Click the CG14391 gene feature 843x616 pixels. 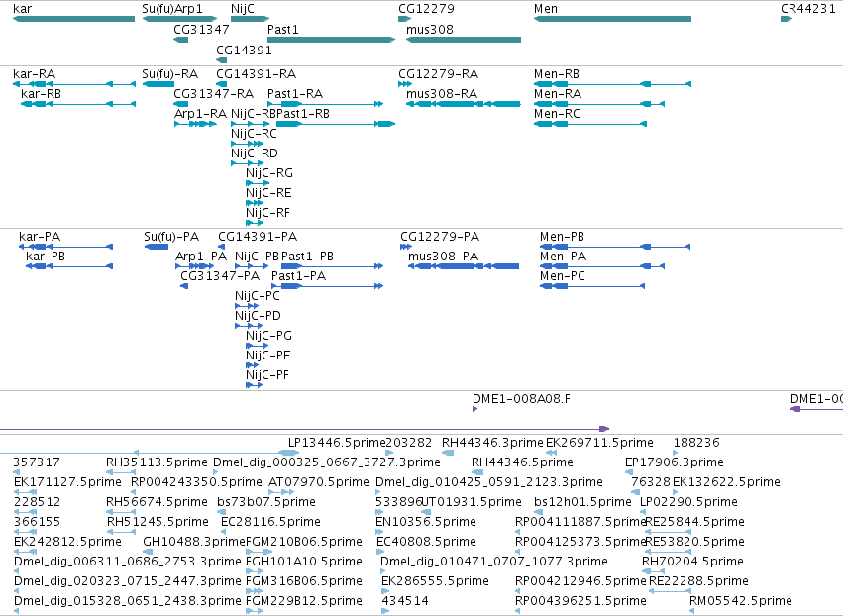tap(222, 60)
